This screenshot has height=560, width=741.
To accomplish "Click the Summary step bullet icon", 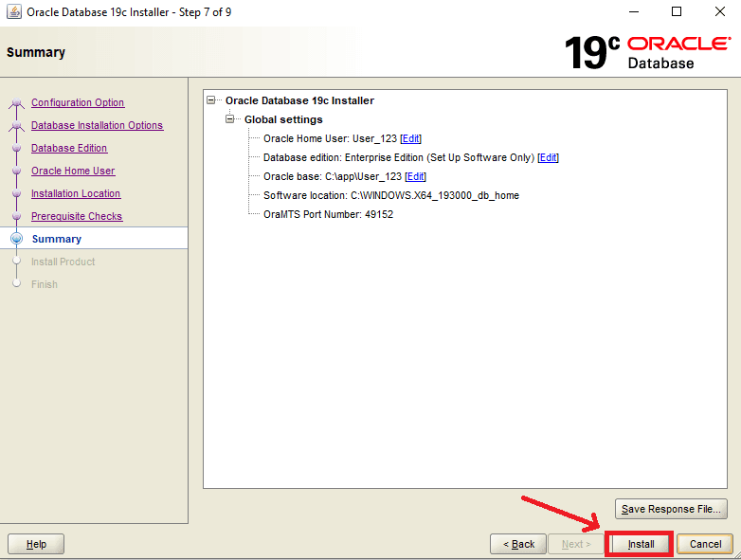I will (x=16, y=239).
